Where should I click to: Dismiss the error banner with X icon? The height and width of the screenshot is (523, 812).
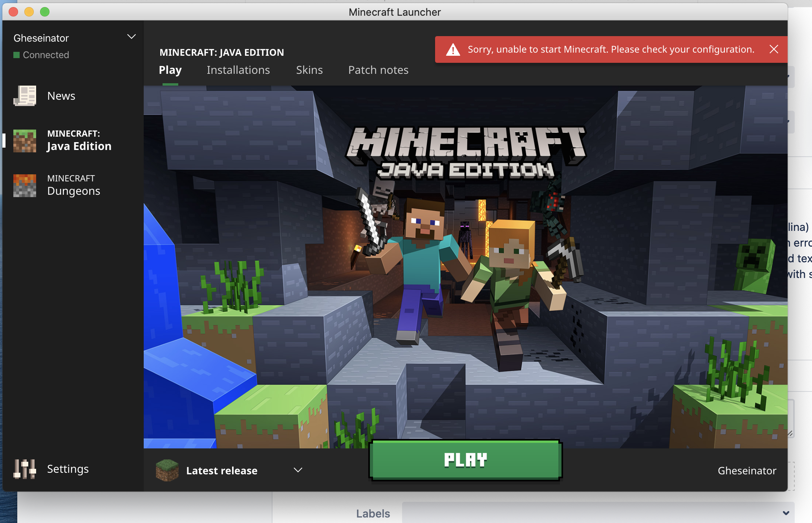click(x=774, y=49)
